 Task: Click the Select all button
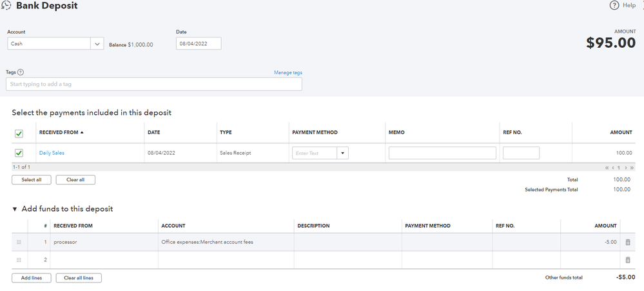[31, 179]
